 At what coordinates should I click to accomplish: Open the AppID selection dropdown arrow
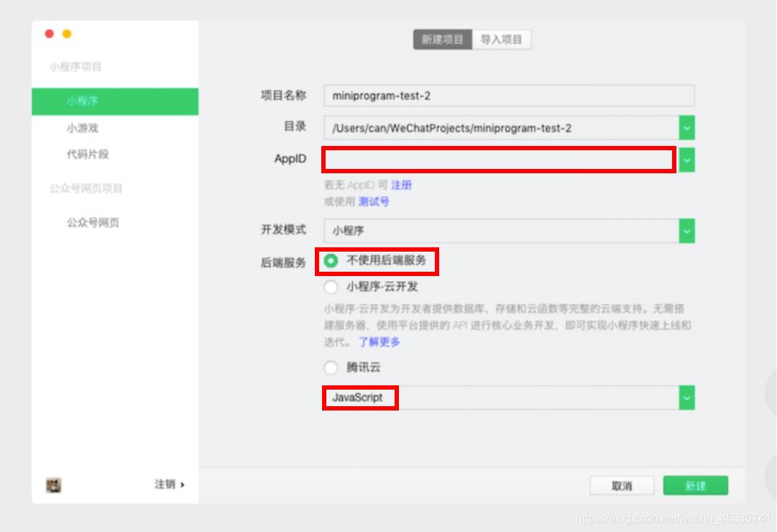[686, 160]
